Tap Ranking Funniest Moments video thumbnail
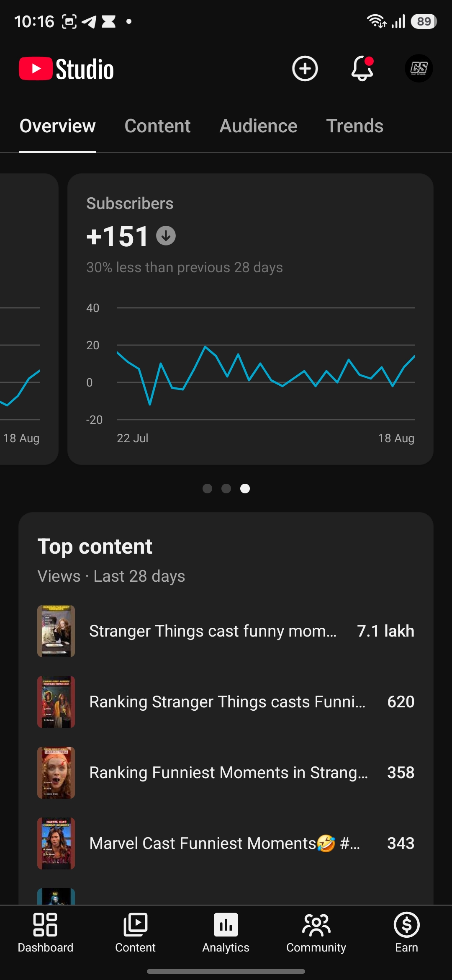The image size is (452, 980). 56,773
